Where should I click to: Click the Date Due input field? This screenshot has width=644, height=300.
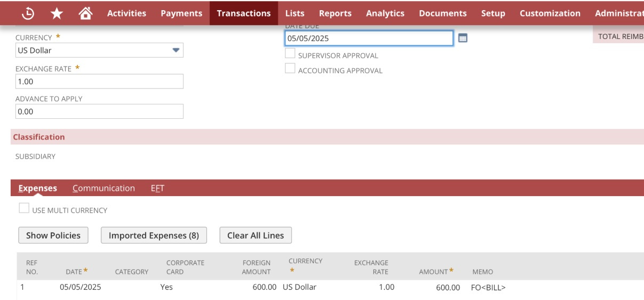[369, 38]
